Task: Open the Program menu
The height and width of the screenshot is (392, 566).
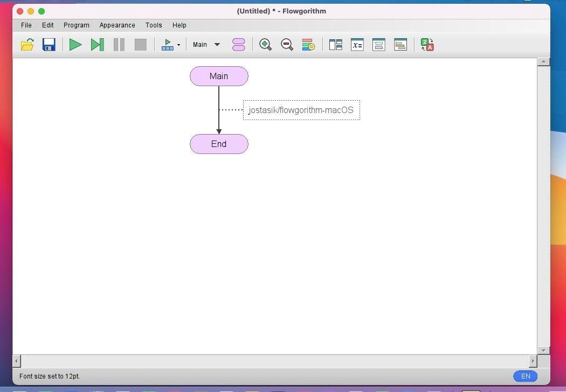Action: (76, 25)
